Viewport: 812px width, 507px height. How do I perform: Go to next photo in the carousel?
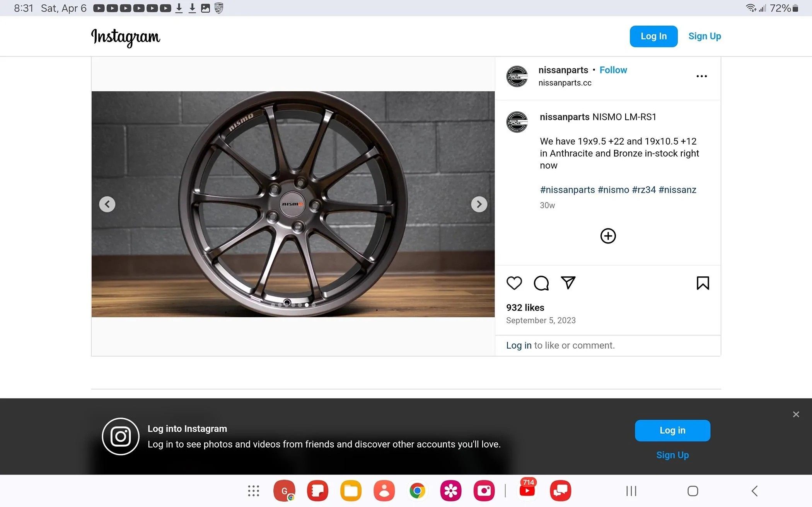click(479, 204)
